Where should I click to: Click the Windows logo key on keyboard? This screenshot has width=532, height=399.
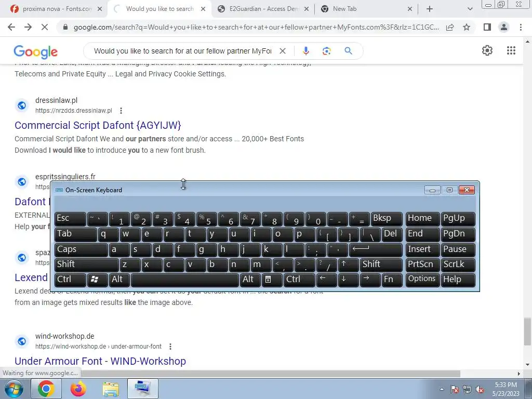(x=97, y=280)
